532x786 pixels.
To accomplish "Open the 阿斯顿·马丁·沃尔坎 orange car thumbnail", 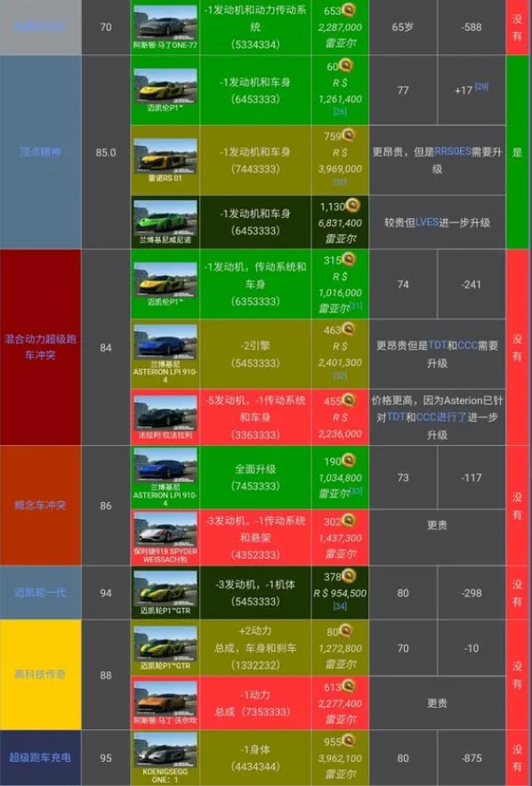I will coord(165,698).
